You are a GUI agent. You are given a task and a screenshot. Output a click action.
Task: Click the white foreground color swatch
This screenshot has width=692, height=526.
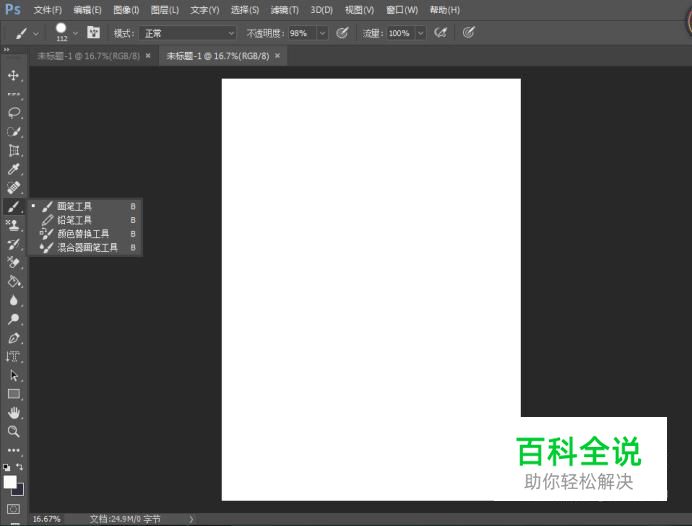(x=9, y=481)
